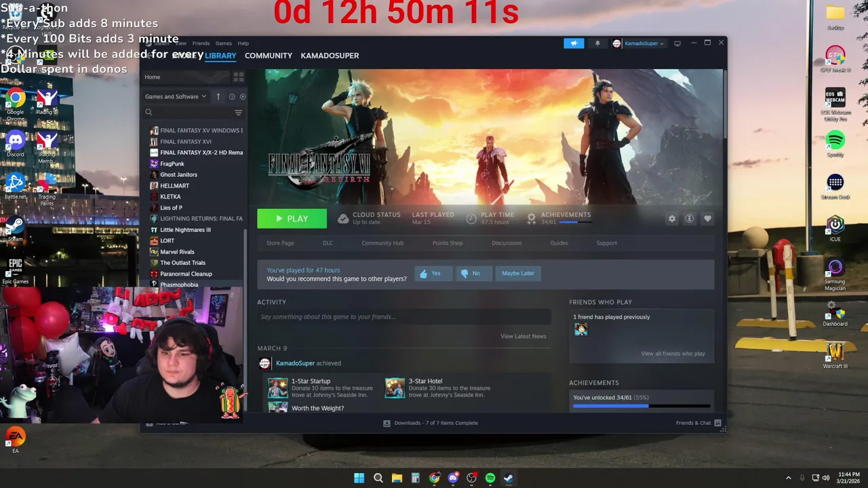Screen dimensions: 868x488
Task: Open Spotify from the taskbar
Action: 490,478
